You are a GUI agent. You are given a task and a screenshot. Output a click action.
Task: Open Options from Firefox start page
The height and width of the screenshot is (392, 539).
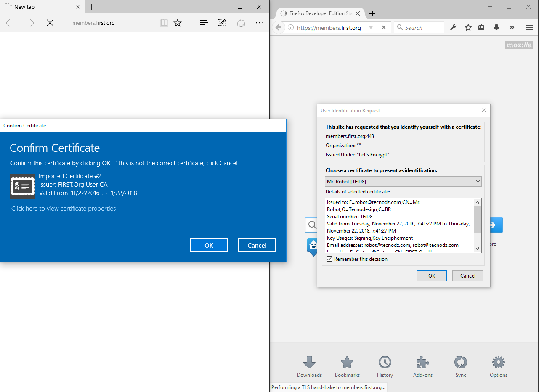(499, 367)
